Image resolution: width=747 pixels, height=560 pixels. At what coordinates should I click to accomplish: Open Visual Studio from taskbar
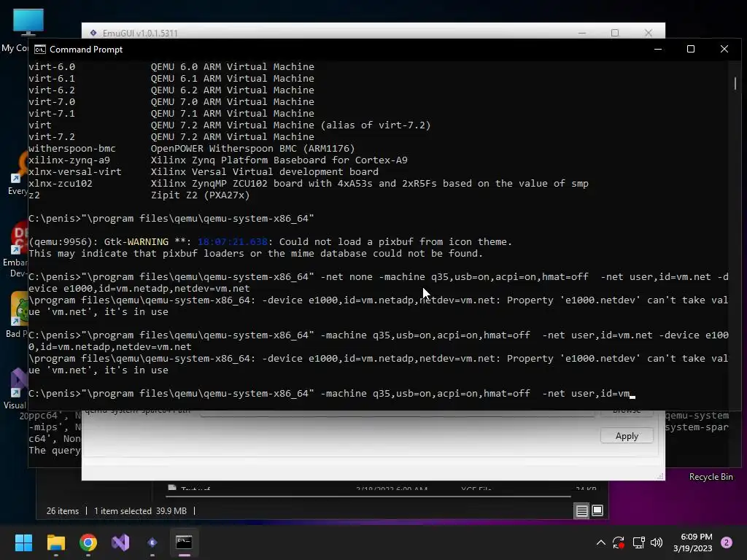tap(120, 542)
